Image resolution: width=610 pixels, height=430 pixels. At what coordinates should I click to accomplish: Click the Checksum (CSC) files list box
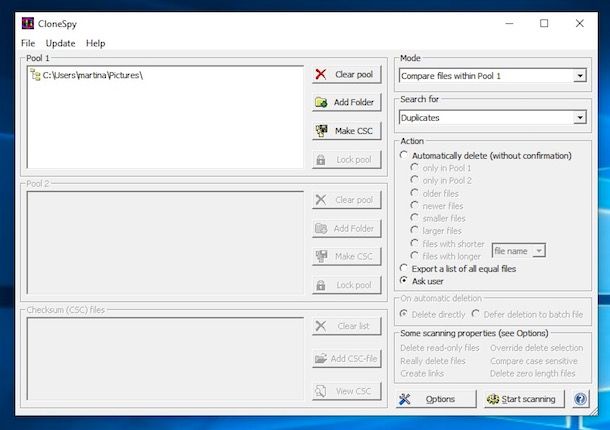(x=165, y=358)
